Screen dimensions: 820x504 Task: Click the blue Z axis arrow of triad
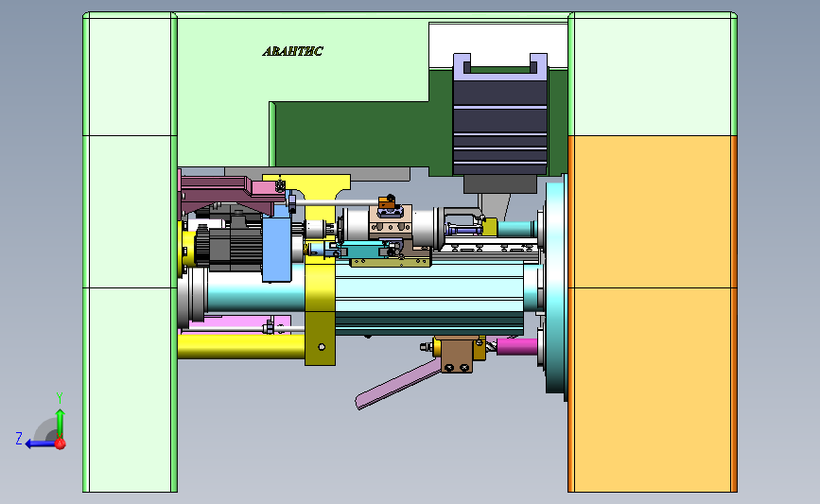click(41, 443)
